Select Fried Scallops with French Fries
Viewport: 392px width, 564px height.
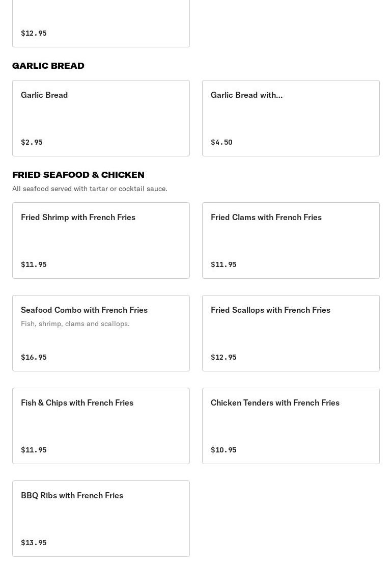click(291, 333)
